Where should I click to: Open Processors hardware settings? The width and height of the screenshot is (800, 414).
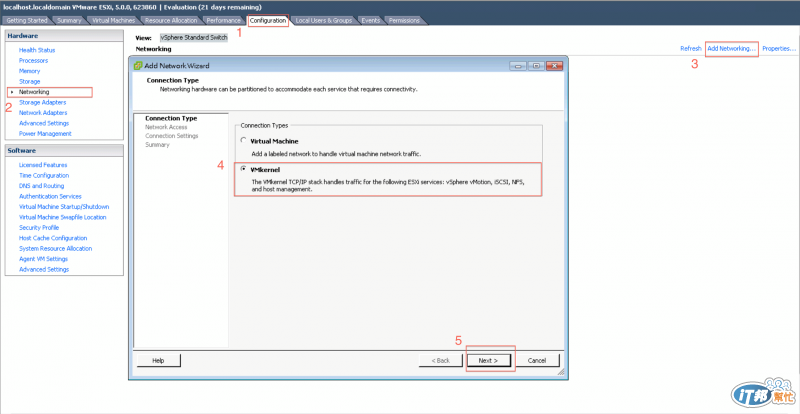(34, 61)
